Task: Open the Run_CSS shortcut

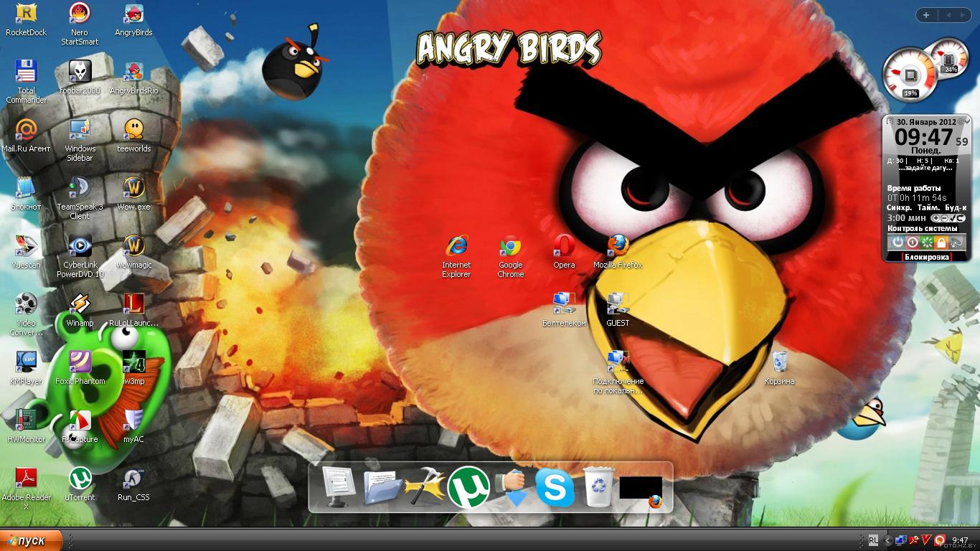Action: 133,484
